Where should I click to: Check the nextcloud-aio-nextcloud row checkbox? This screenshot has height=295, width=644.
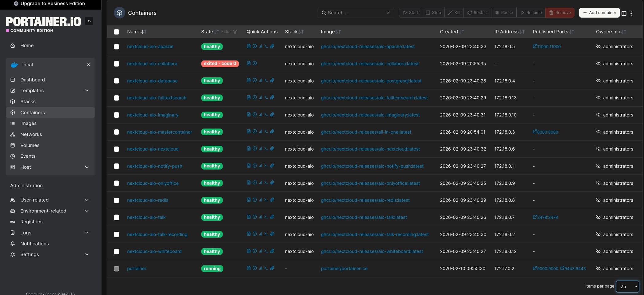(x=116, y=149)
